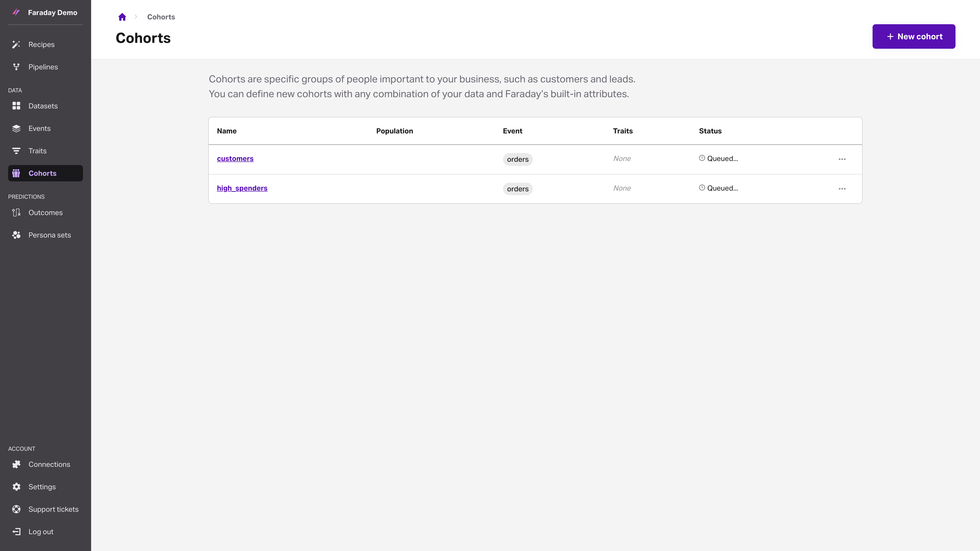The width and height of the screenshot is (980, 551).
Task: Click the Pipelines branch icon
Action: tap(16, 67)
